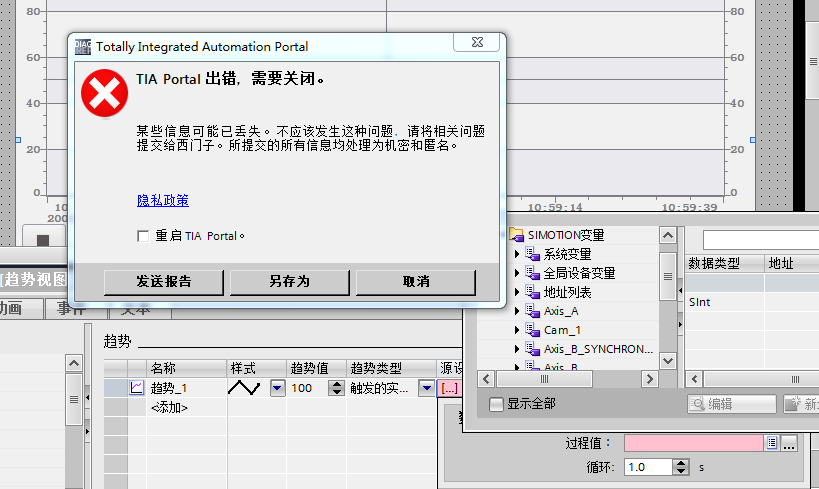Click the 系统变量 variable icon
Screen dimensions: 819x489
[532, 254]
